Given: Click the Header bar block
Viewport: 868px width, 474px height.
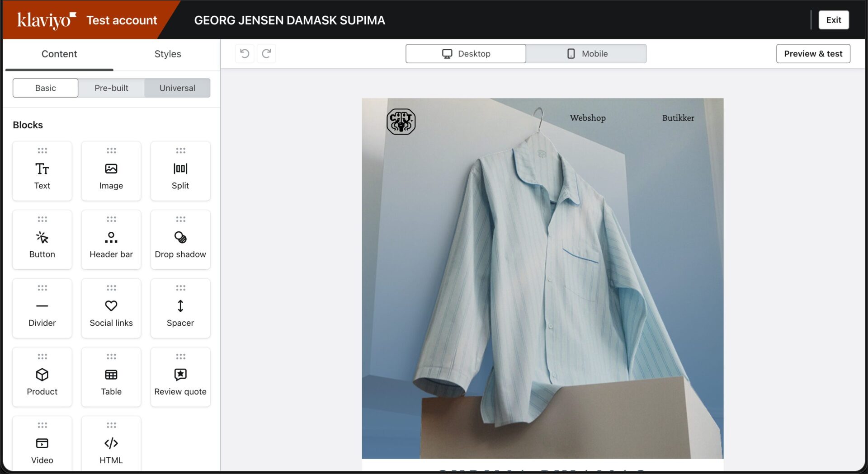Looking at the screenshot, I should pyautogui.click(x=111, y=240).
